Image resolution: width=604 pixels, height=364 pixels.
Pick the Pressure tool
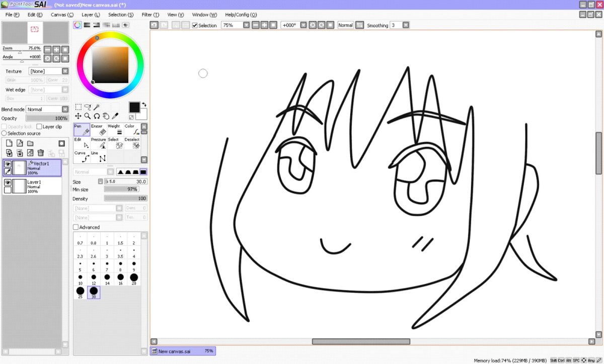pos(99,143)
